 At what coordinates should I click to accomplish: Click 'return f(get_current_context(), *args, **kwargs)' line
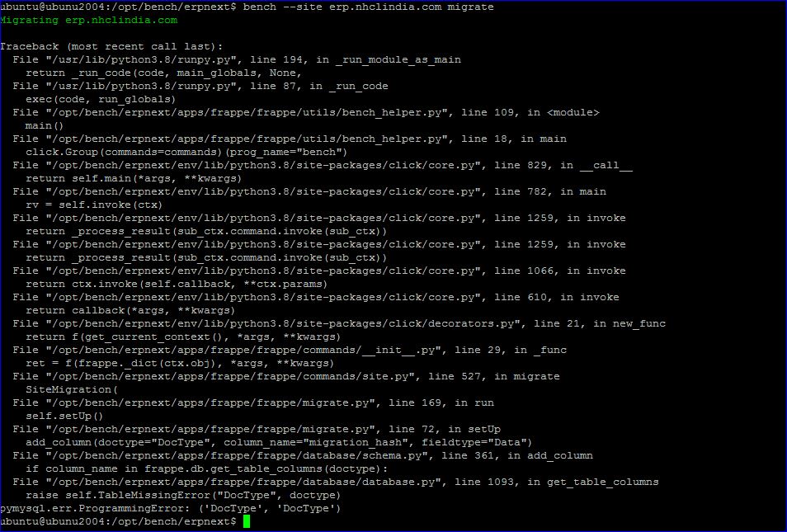(183, 337)
